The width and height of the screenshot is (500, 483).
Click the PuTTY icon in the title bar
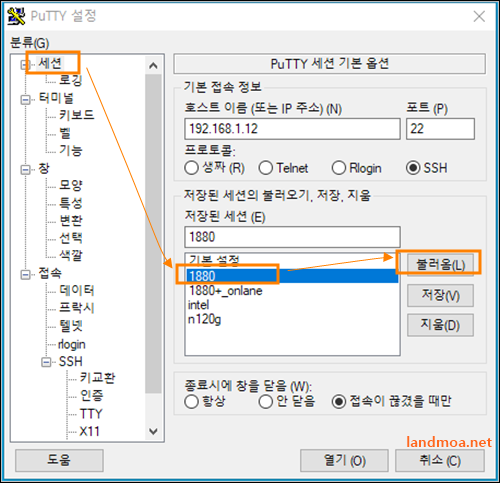(16, 16)
